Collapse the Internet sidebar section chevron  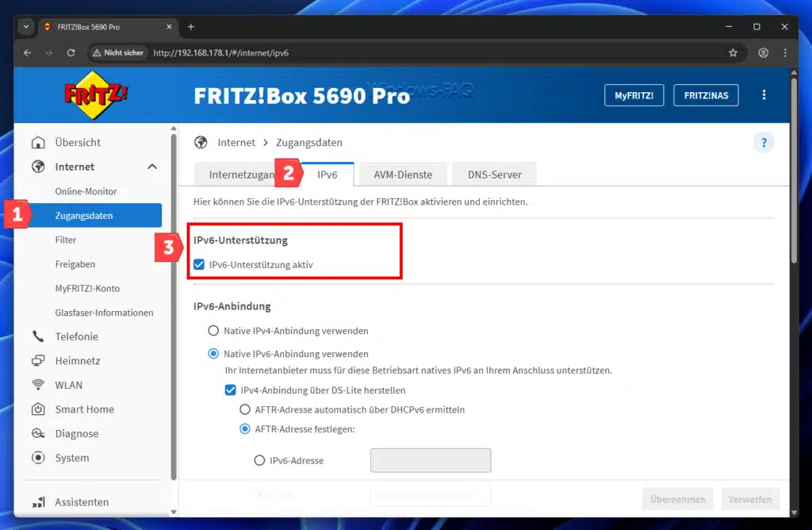click(153, 167)
